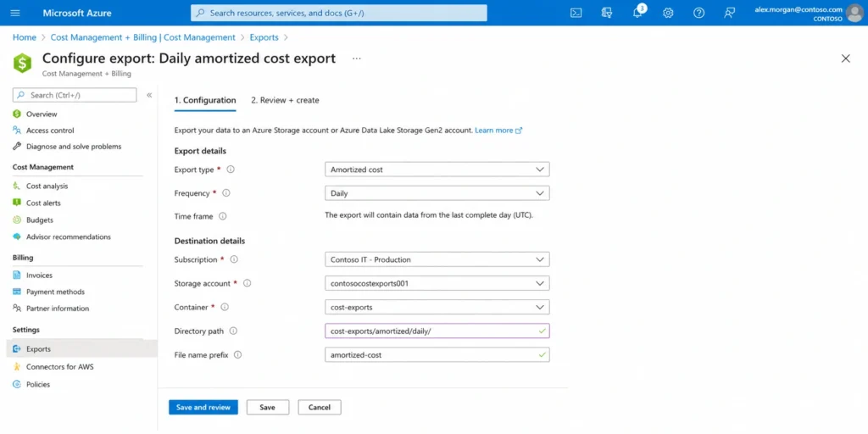Click the Cancel button
The width and height of the screenshot is (868, 434).
click(x=320, y=407)
